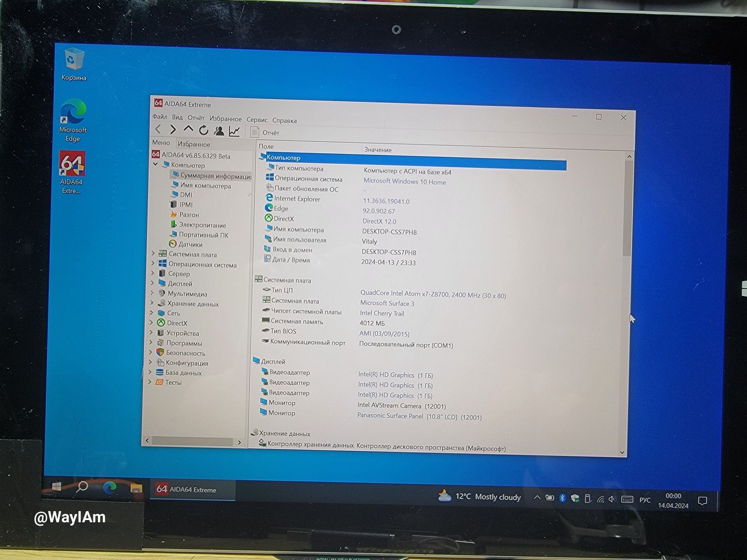The image size is (747, 560).
Task: Open the graph chart toolbar icon
Action: [x=234, y=131]
